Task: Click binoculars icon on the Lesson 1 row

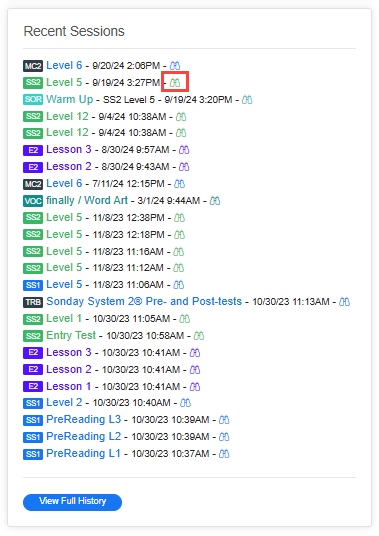Action: pyautogui.click(x=195, y=387)
